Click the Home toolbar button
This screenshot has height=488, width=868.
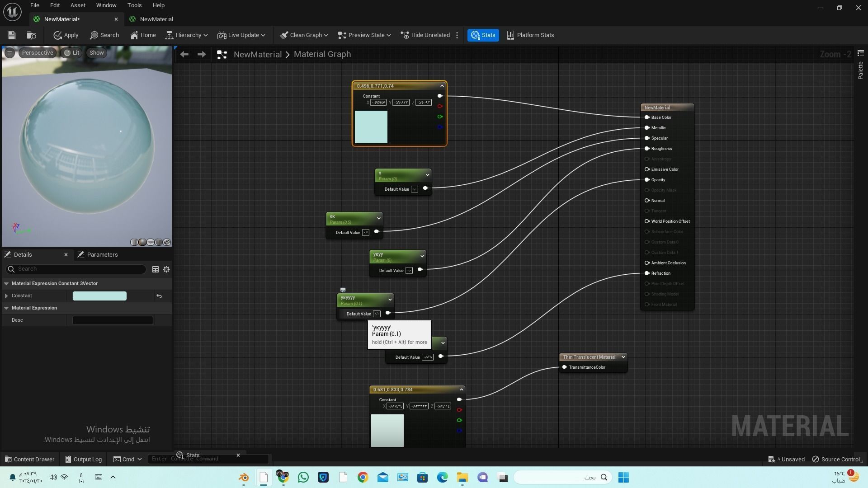143,35
